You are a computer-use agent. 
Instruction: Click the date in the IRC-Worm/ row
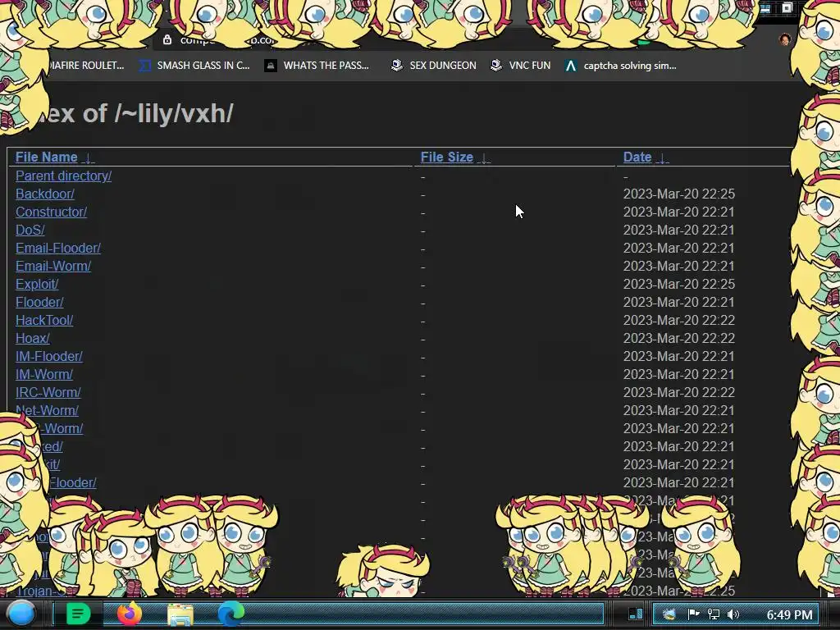(x=678, y=392)
